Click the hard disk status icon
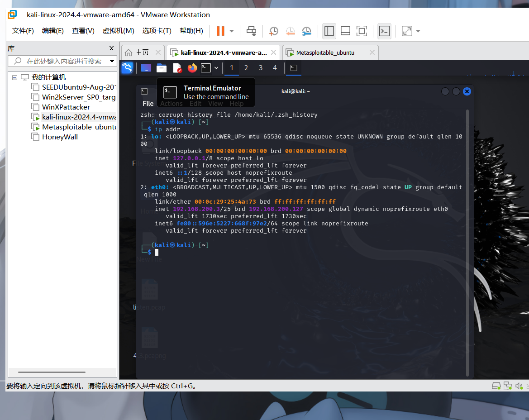The height and width of the screenshot is (420, 529). point(496,386)
